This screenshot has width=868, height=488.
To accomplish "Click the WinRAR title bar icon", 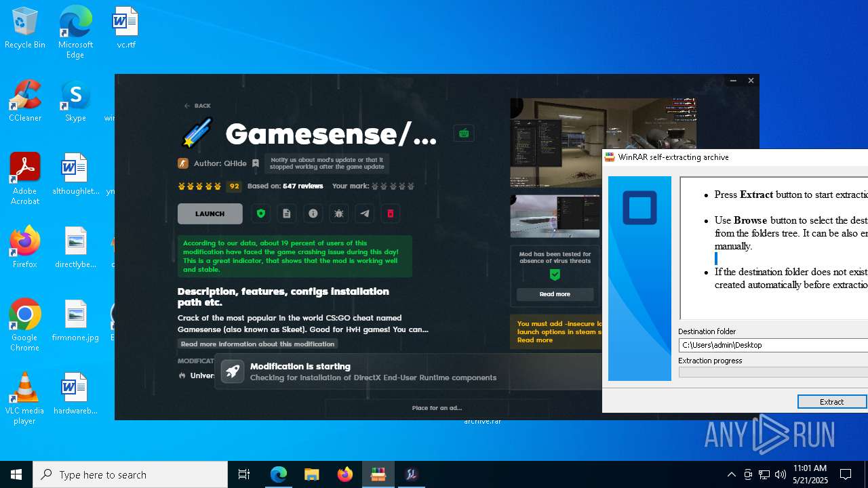I will (610, 157).
